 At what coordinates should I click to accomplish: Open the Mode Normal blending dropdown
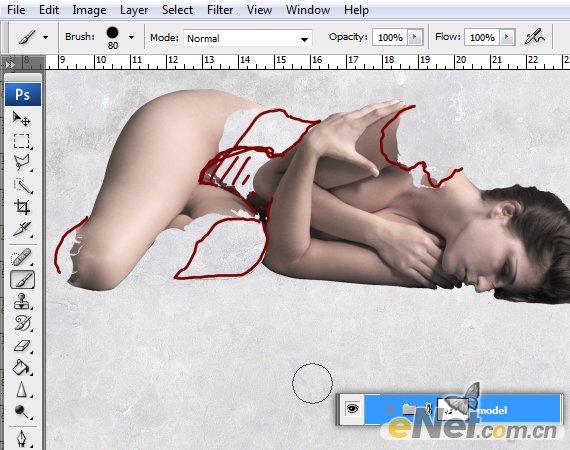point(248,38)
